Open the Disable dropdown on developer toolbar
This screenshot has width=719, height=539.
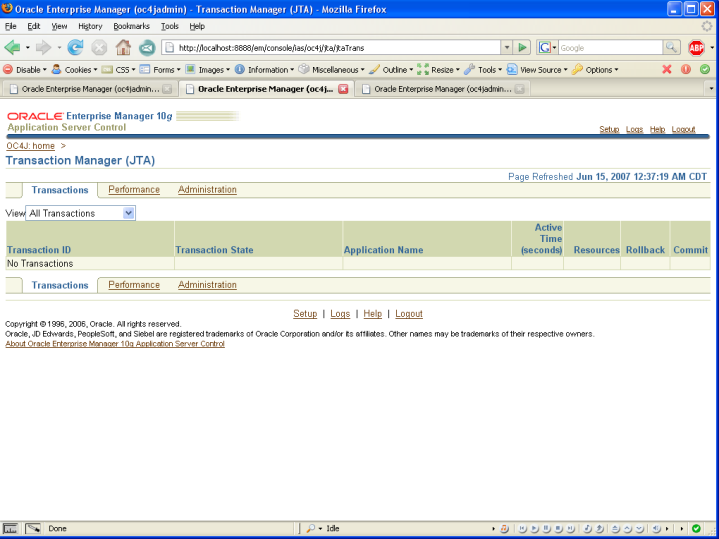[x=25, y=70]
